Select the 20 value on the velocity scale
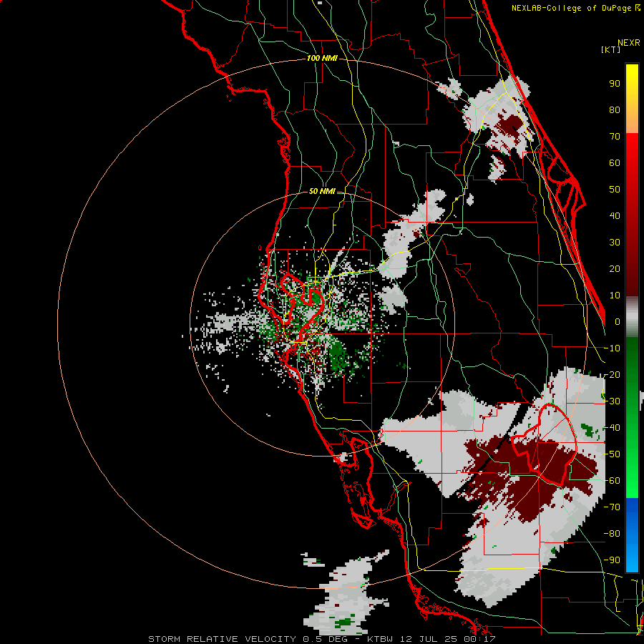Viewport: 644px width, 644px height. pyautogui.click(x=615, y=268)
